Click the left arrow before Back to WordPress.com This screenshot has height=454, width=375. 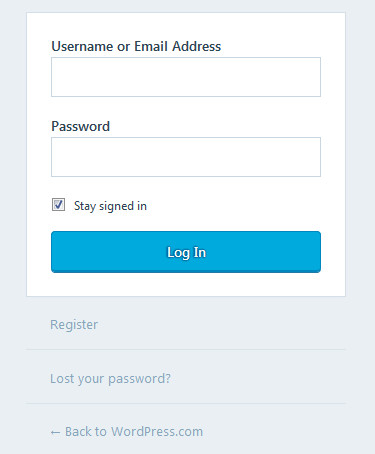tap(55, 433)
